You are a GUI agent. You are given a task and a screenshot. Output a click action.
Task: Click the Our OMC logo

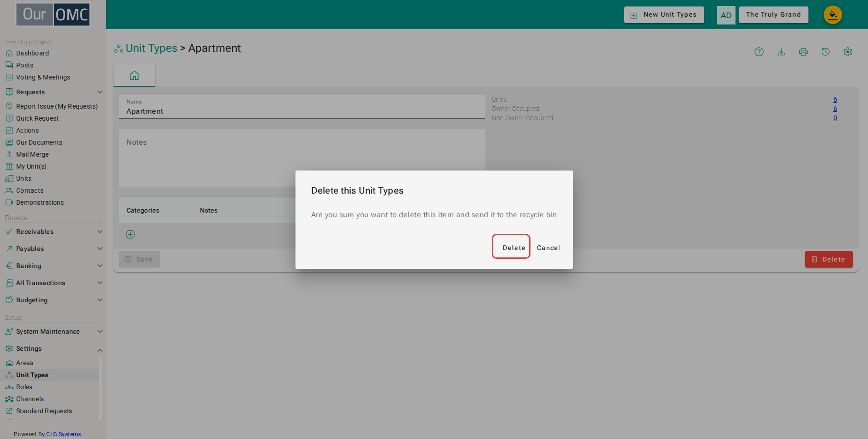[53, 15]
